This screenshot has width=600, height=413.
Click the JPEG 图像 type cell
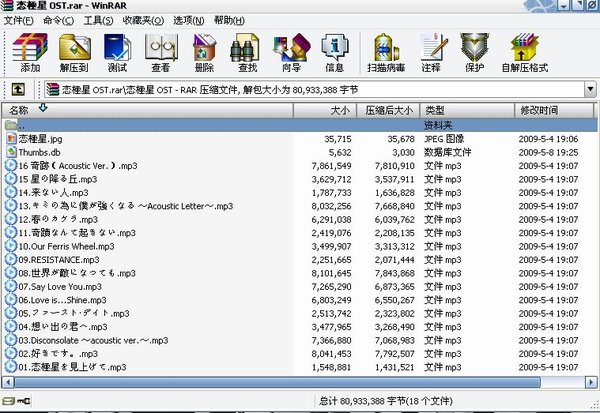(x=444, y=139)
